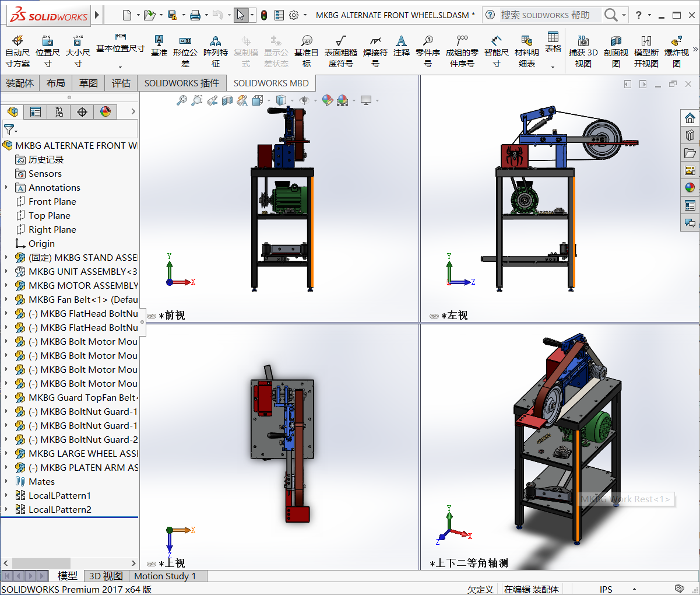The image size is (700, 595).
Task: Click Capture 3D View tool (捕获 3D 视图)
Action: click(x=583, y=51)
